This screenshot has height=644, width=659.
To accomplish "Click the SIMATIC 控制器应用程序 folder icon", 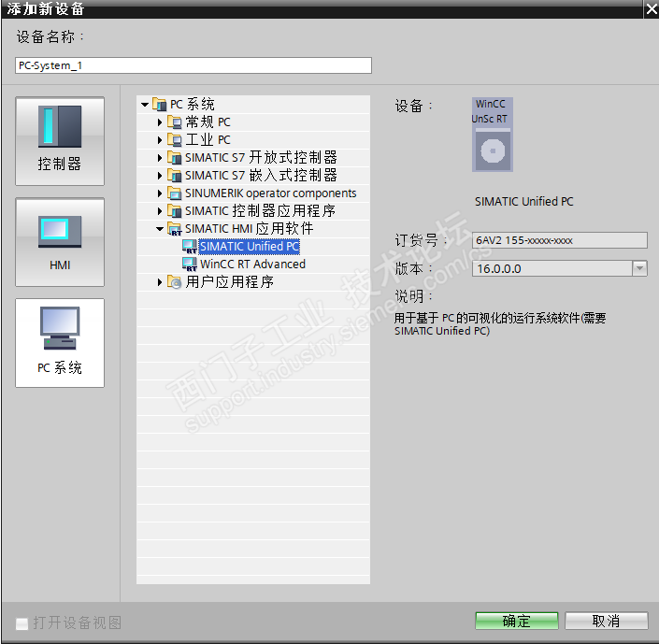I will [x=175, y=210].
